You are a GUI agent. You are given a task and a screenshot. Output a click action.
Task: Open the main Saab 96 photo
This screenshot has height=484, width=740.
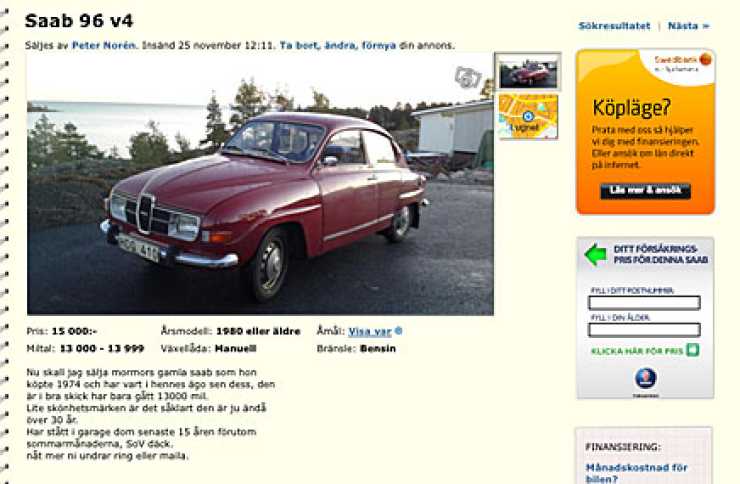(x=260, y=184)
